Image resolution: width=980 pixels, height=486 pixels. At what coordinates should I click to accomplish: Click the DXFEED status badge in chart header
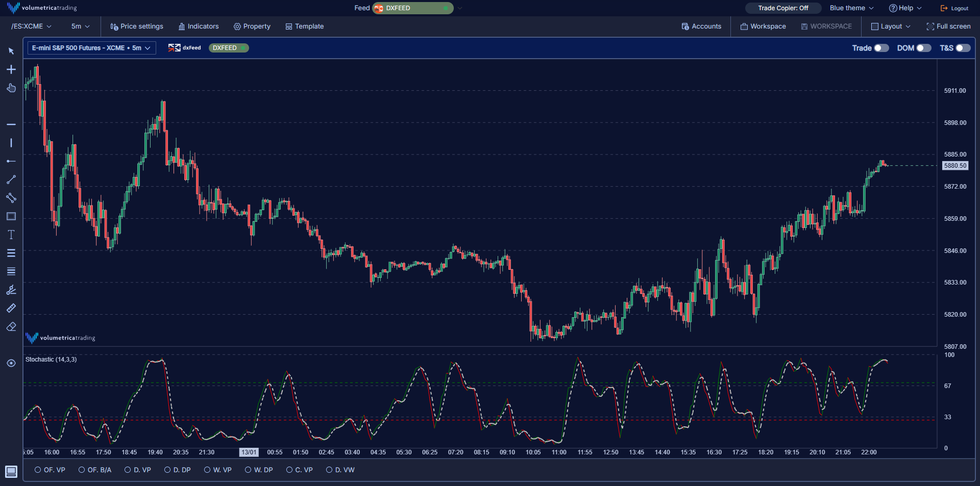(x=229, y=48)
